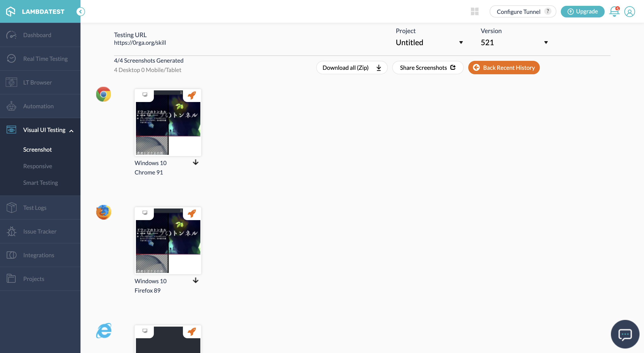Open Test Logs in the sidebar
Viewport: 644px width, 353px height.
[40, 208]
